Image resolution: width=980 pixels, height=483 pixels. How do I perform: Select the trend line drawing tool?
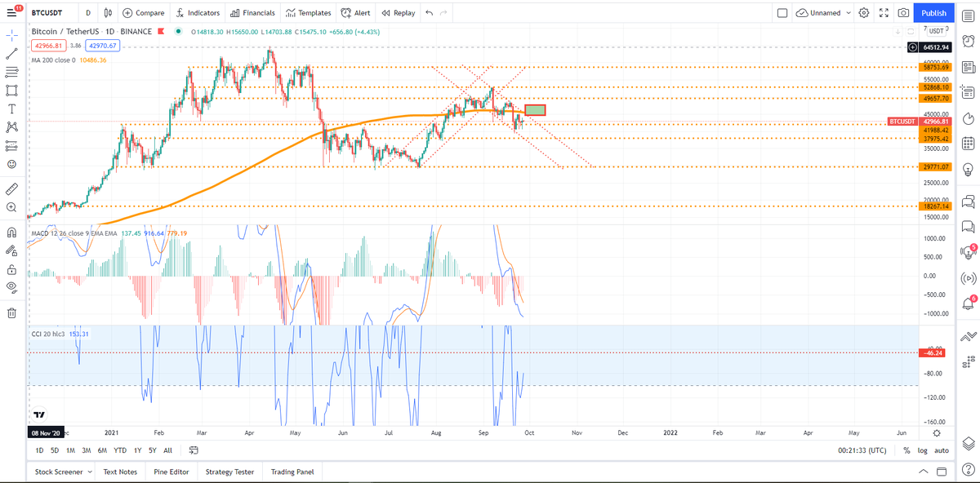tap(11, 54)
